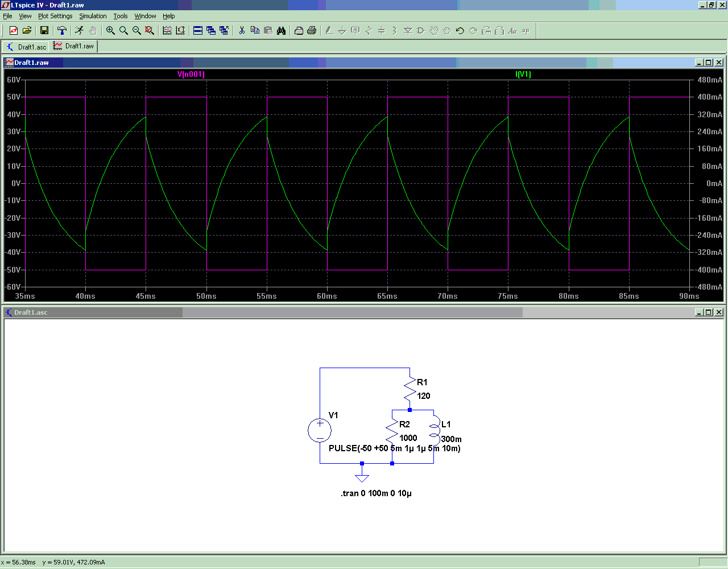
Task: Create a new schematic from the toolbar
Action: click(x=14, y=31)
